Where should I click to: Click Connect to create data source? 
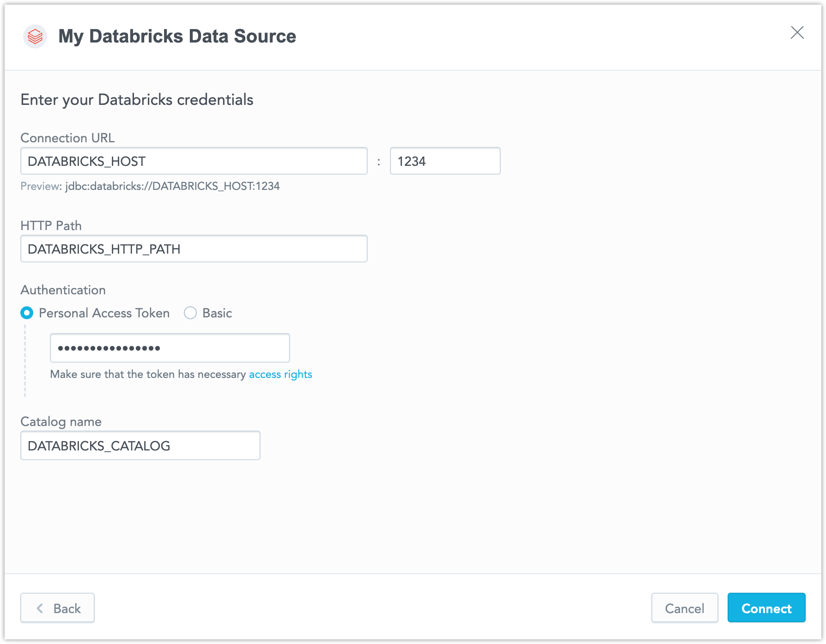pos(766,608)
